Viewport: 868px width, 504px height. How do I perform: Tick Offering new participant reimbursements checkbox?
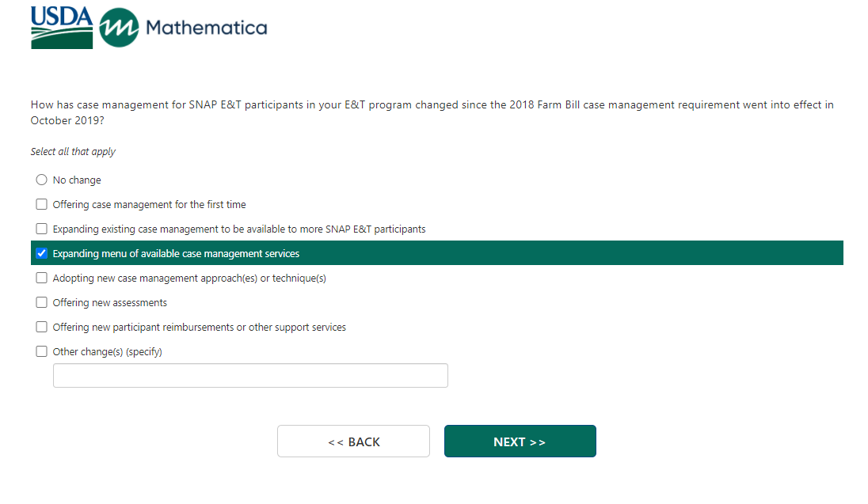pyautogui.click(x=42, y=327)
